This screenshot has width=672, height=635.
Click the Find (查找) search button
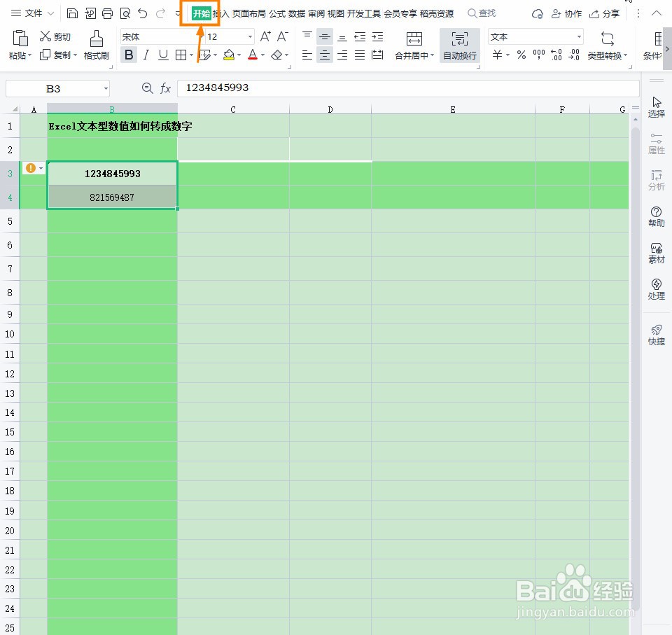[x=482, y=14]
